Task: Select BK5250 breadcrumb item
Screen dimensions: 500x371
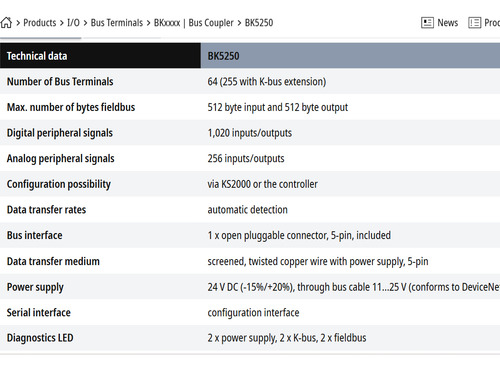Action: [259, 23]
